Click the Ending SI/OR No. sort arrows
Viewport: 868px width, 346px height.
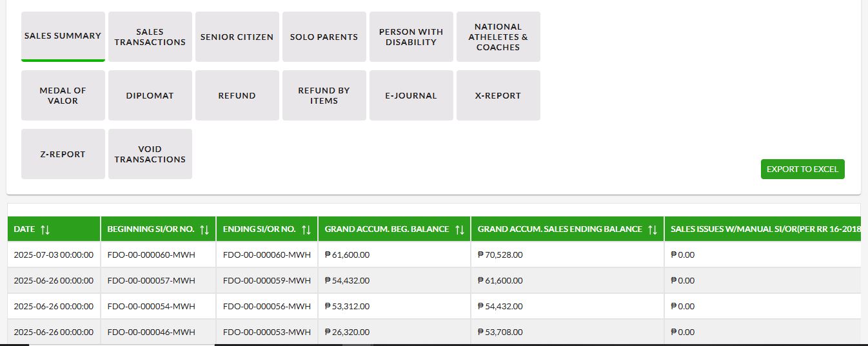tap(306, 229)
